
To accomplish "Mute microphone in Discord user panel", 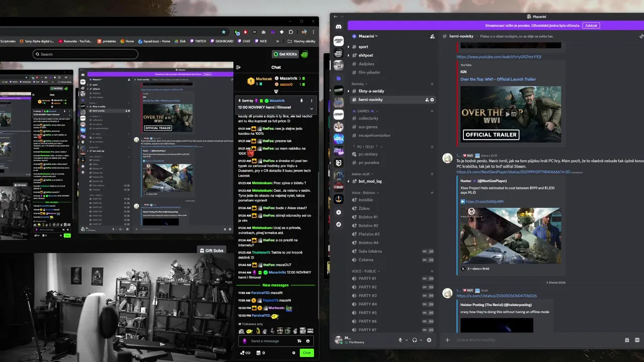I will pos(400,340).
